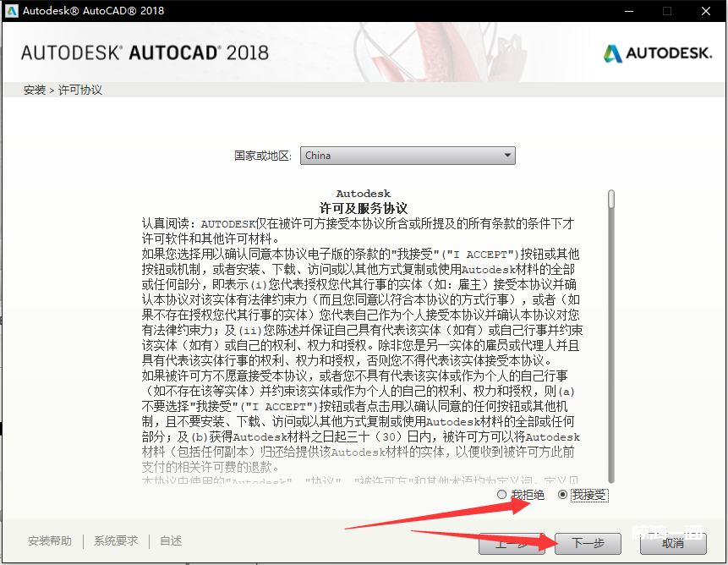Maximize the installer window
The width and height of the screenshot is (728, 565).
(666, 11)
